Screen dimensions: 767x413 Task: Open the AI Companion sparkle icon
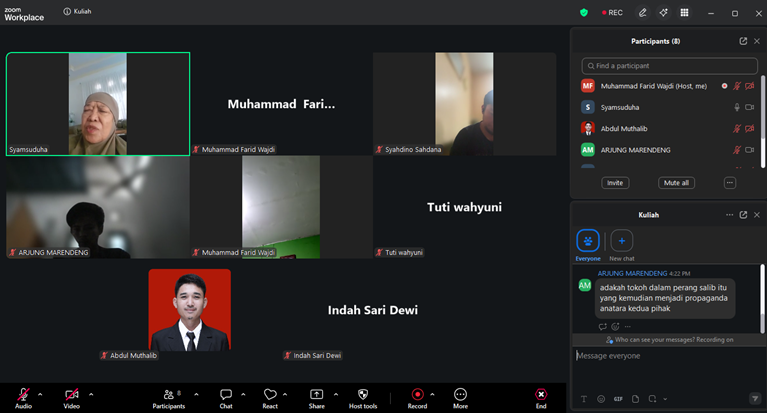click(663, 13)
